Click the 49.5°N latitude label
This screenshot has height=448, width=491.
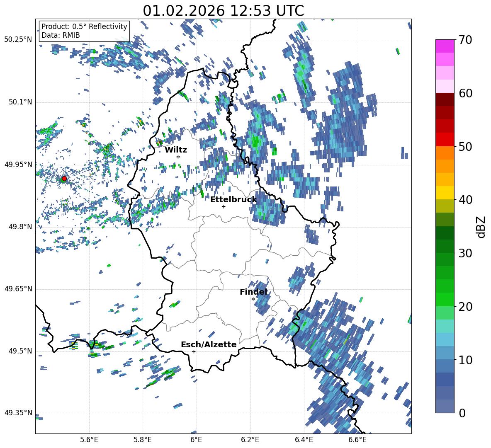tap(20, 351)
